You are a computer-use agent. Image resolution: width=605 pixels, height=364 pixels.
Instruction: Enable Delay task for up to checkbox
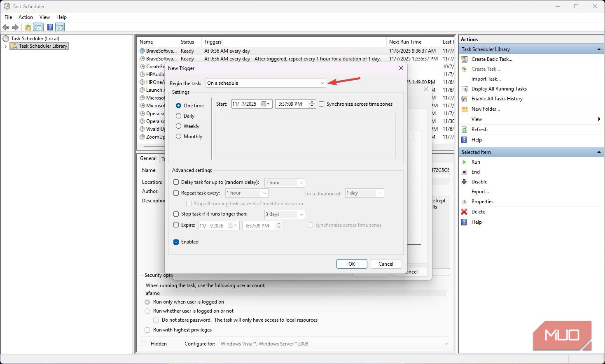[176, 182]
